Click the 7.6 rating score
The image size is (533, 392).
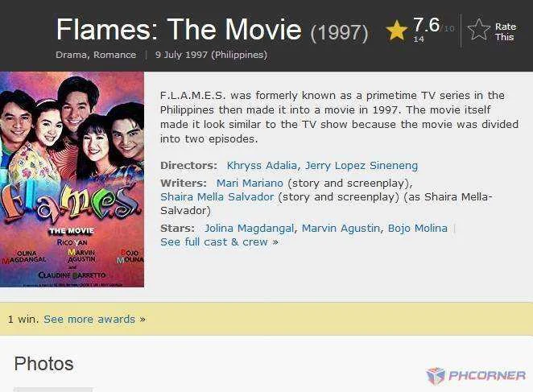[x=426, y=25]
